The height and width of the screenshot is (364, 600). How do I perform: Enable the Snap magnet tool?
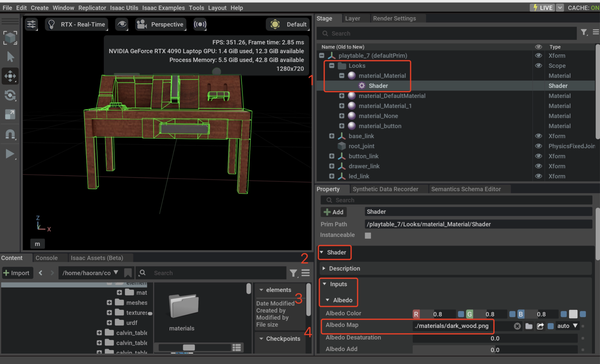(x=10, y=134)
